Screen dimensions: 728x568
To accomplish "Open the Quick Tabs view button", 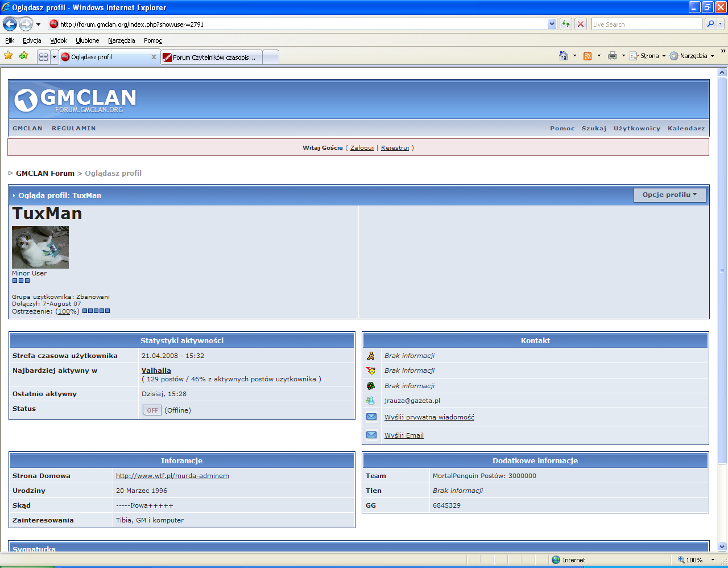I will coord(43,57).
